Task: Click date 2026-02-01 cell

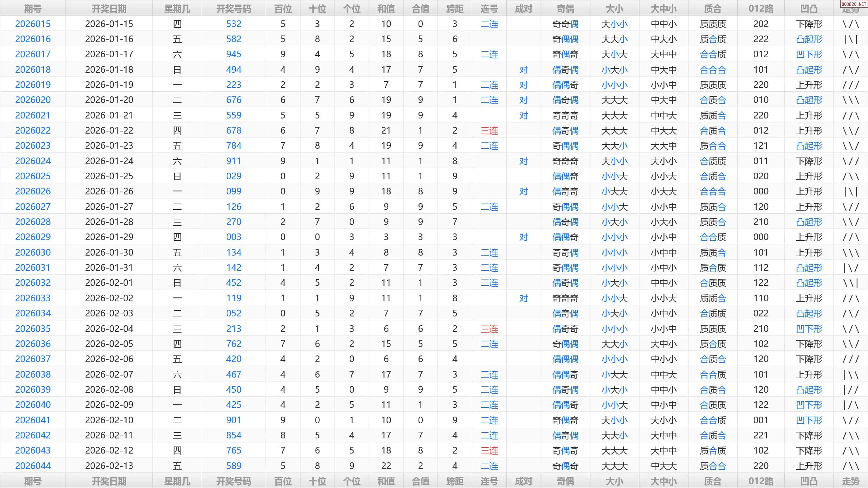Action: [109, 283]
